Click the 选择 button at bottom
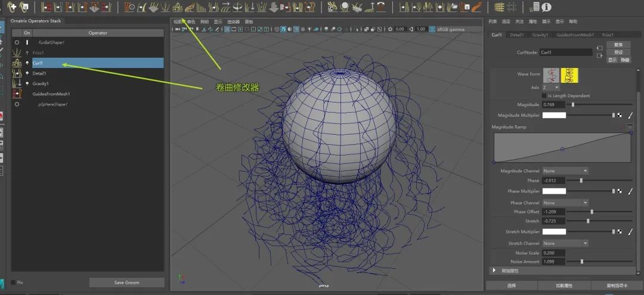The width and height of the screenshot is (644, 295). coord(512,285)
